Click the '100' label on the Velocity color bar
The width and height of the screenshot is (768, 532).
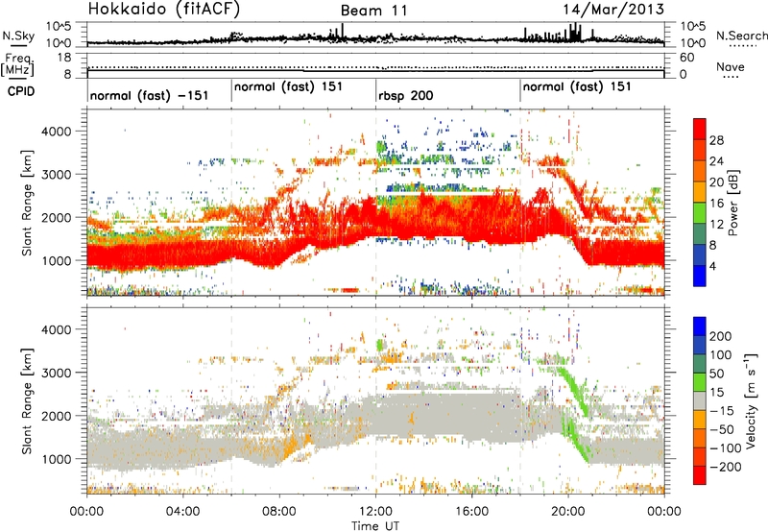tap(721, 355)
